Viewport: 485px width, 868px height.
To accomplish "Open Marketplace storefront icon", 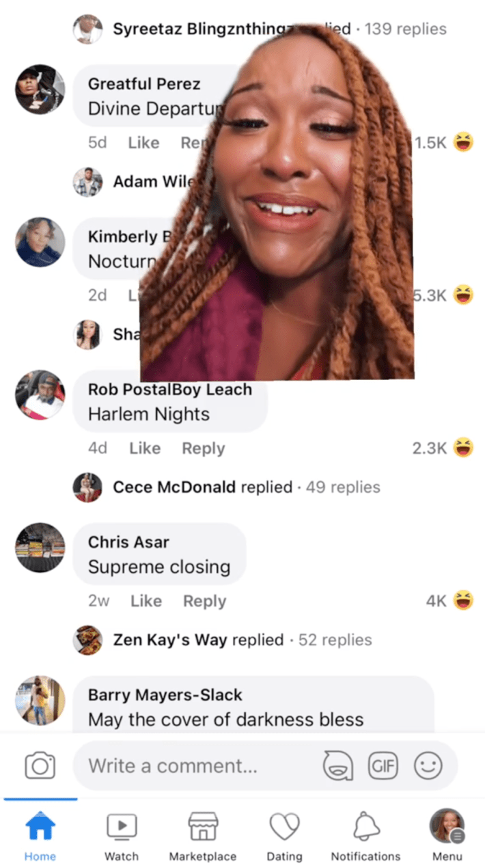I will (203, 835).
